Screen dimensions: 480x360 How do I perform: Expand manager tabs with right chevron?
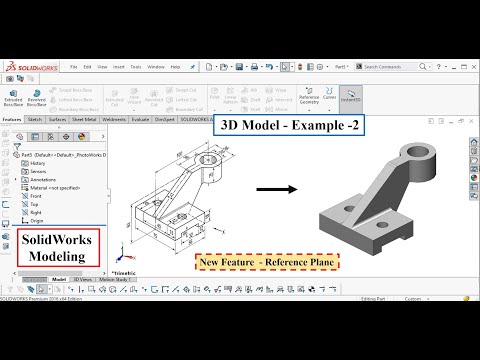pyautogui.click(x=103, y=136)
